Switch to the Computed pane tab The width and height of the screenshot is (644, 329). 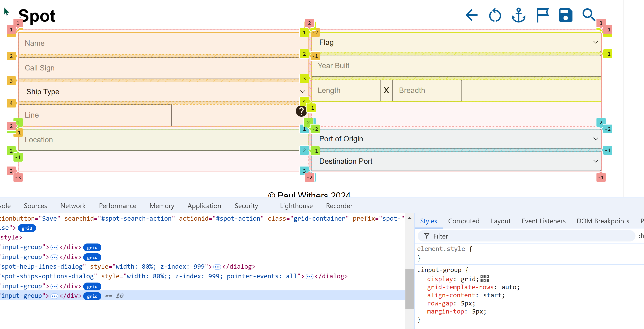[463, 221]
